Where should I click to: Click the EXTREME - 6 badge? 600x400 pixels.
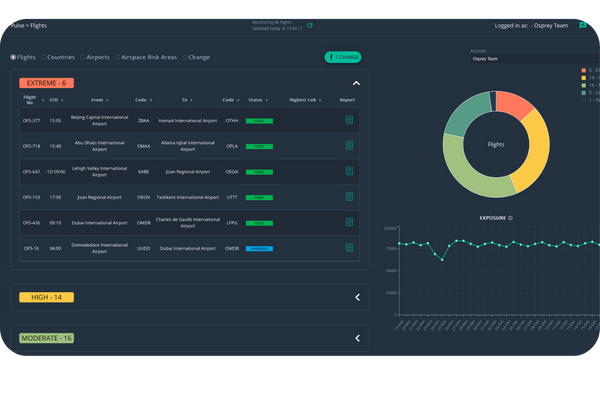(x=46, y=83)
